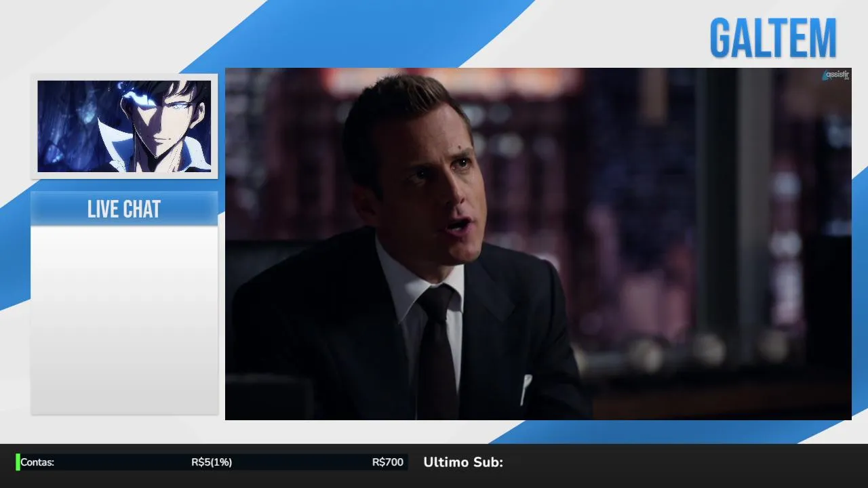This screenshot has height=488, width=868.
Task: Click the 'R$5(1%)' progress value
Action: point(212,462)
